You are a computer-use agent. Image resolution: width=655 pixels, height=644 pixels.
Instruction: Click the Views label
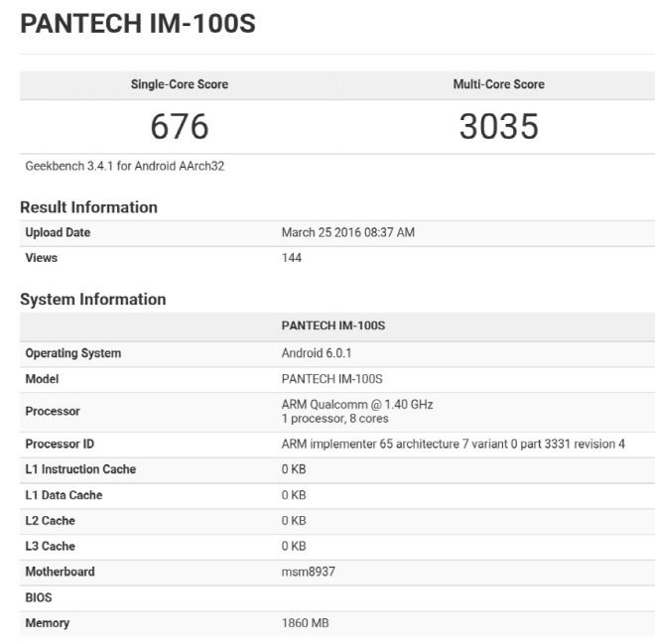42,258
